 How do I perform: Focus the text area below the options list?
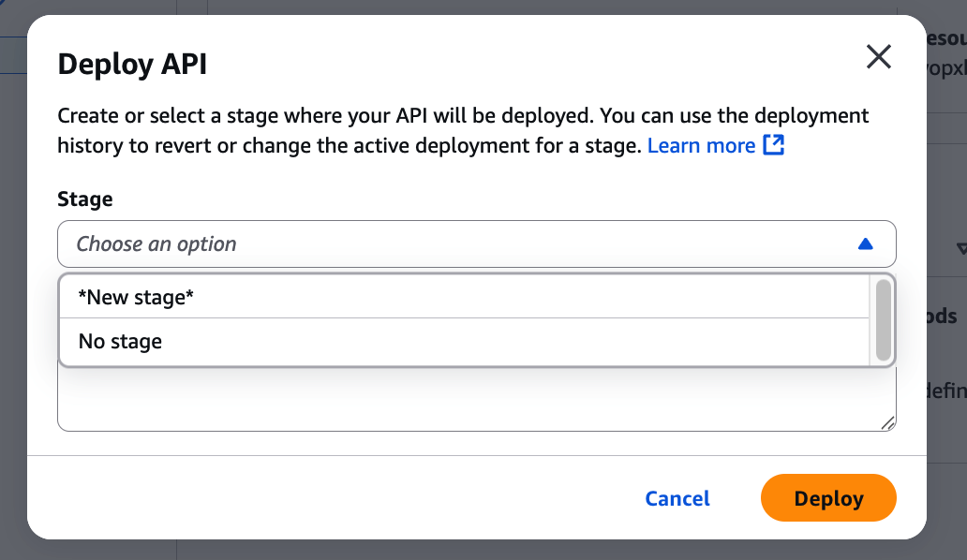point(469,401)
